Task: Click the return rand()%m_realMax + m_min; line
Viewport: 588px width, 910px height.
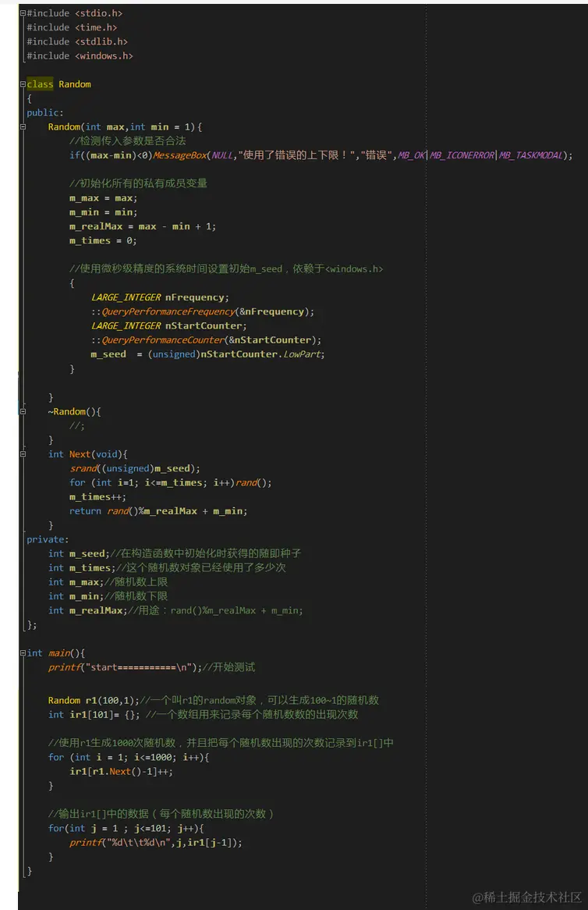Action: coord(158,510)
